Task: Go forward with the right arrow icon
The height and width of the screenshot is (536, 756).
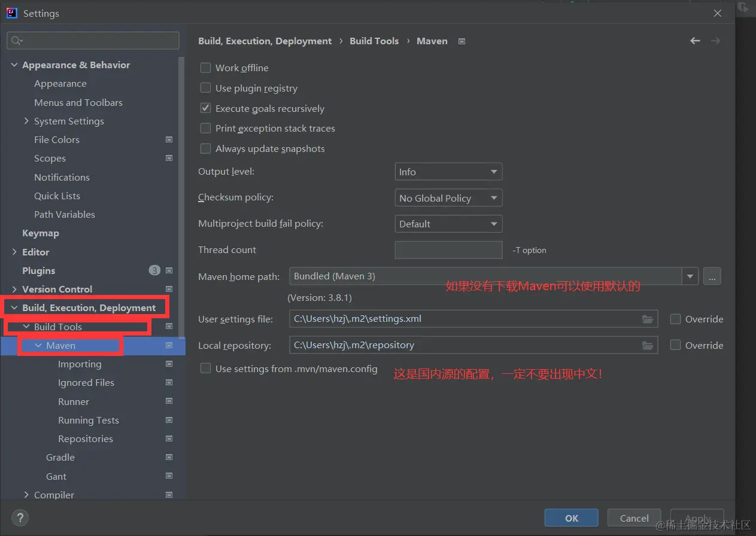Action: tap(715, 41)
